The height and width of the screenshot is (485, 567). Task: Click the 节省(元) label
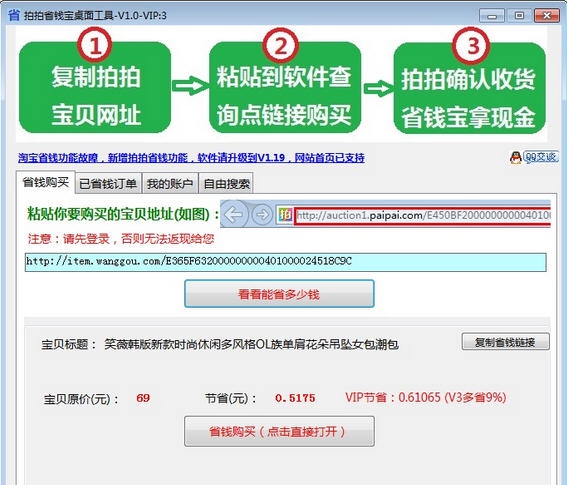[x=231, y=399]
